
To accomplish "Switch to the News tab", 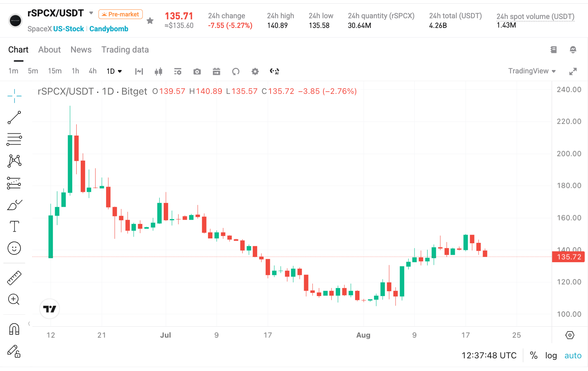I will point(81,50).
